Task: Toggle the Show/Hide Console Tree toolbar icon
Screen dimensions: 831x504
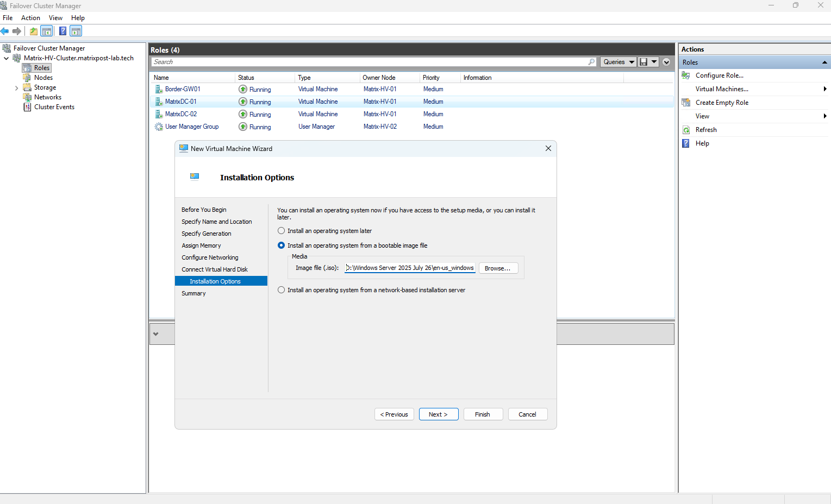Action: pyautogui.click(x=47, y=31)
